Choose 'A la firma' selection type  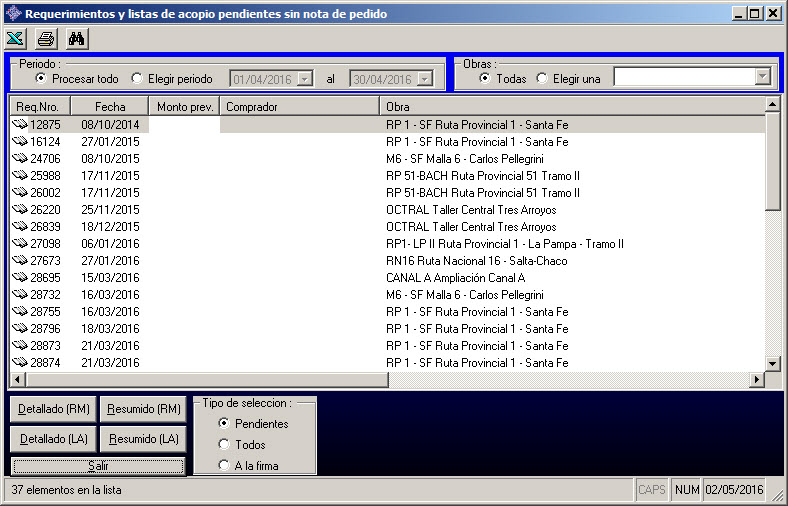click(x=224, y=465)
